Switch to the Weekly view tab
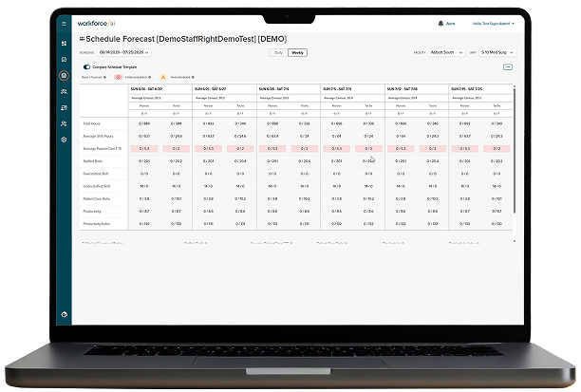 coord(297,52)
